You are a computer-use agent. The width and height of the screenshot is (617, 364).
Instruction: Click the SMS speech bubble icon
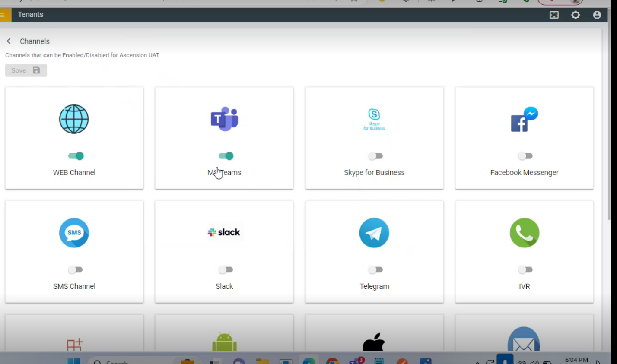pos(74,233)
